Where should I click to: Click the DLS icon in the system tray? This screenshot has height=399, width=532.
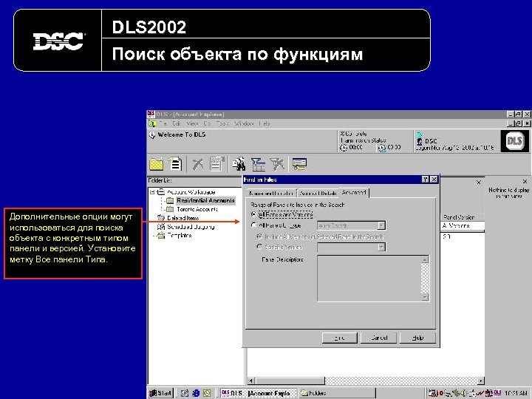click(497, 392)
